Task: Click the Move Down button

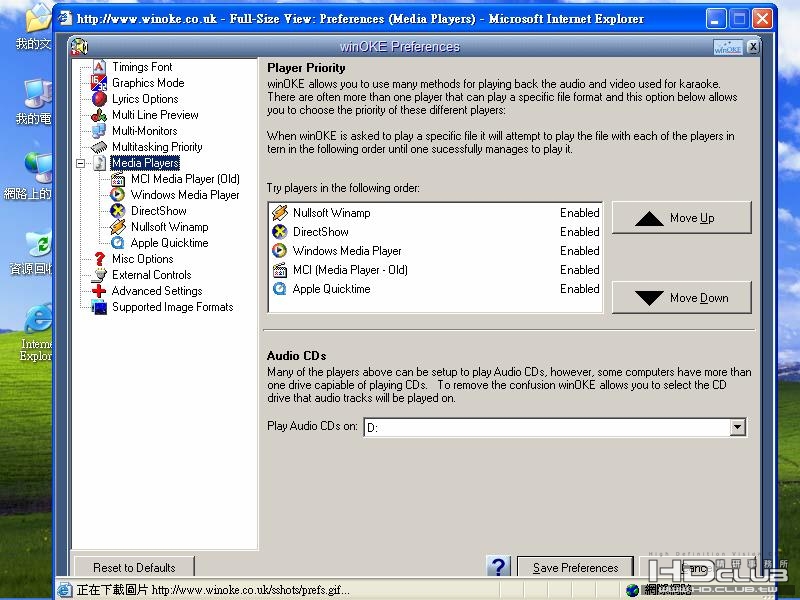Action: (x=682, y=297)
